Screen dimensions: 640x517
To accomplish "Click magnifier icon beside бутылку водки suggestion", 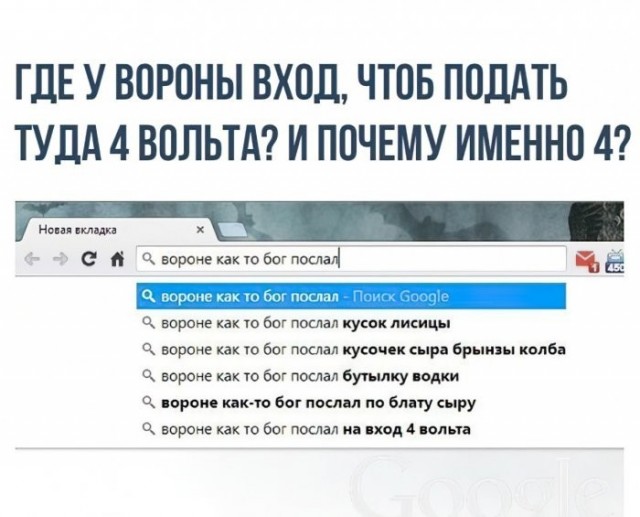I will [148, 376].
